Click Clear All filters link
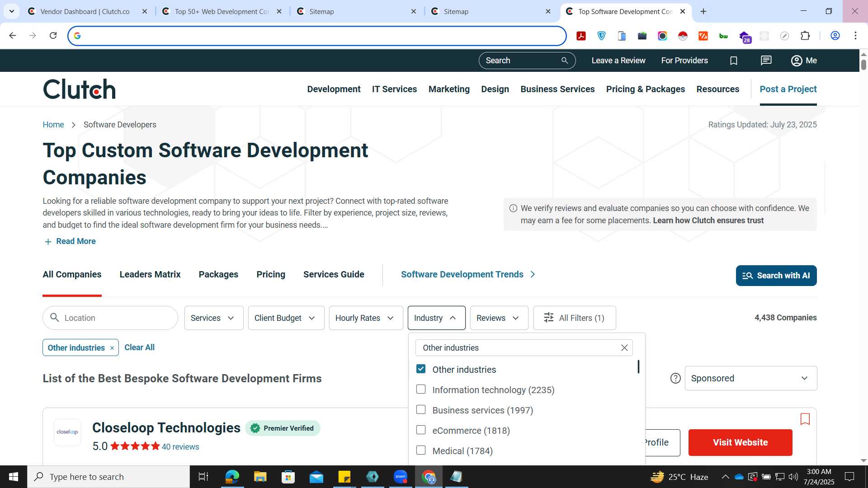 [x=139, y=347]
